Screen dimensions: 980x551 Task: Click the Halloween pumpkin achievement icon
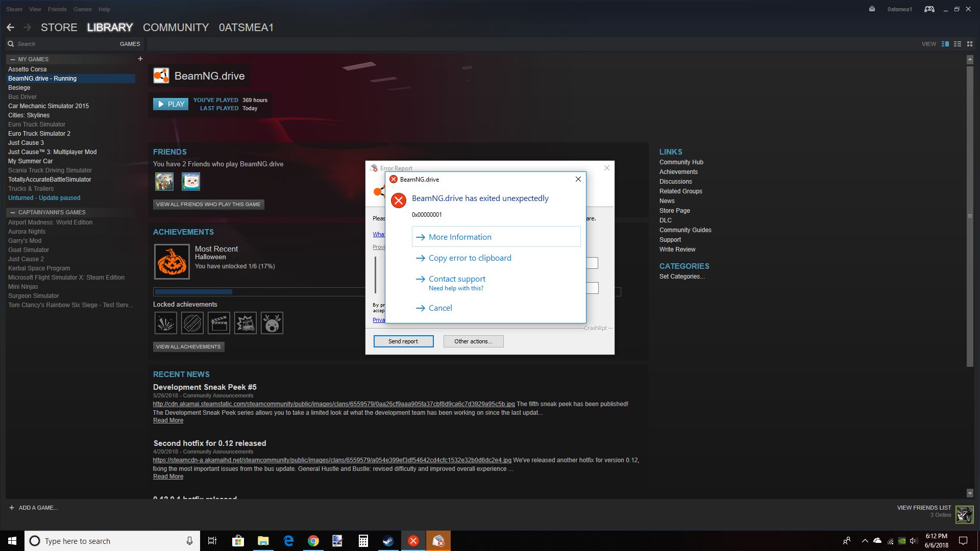[x=172, y=262]
